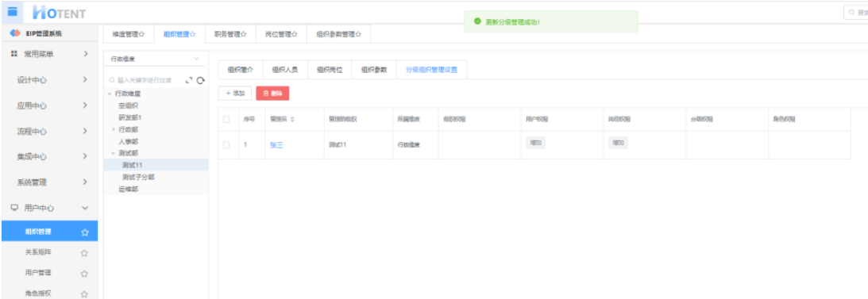Screen dimensions: 868x299
Task: Open the 行政维度 dimension dropdown
Action: [x=155, y=59]
